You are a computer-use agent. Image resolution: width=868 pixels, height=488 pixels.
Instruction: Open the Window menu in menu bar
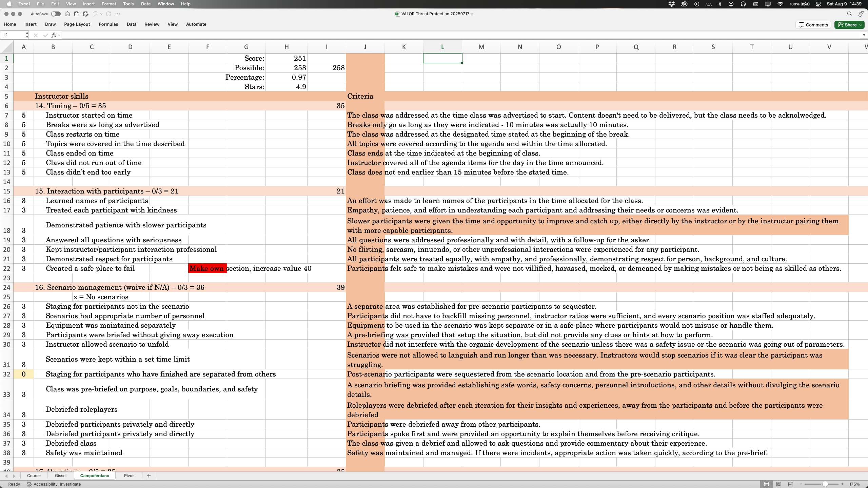click(x=166, y=4)
